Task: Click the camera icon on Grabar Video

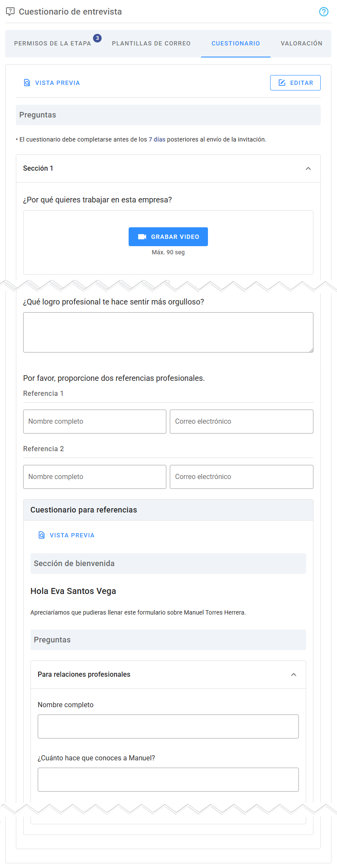Action: 142,237
